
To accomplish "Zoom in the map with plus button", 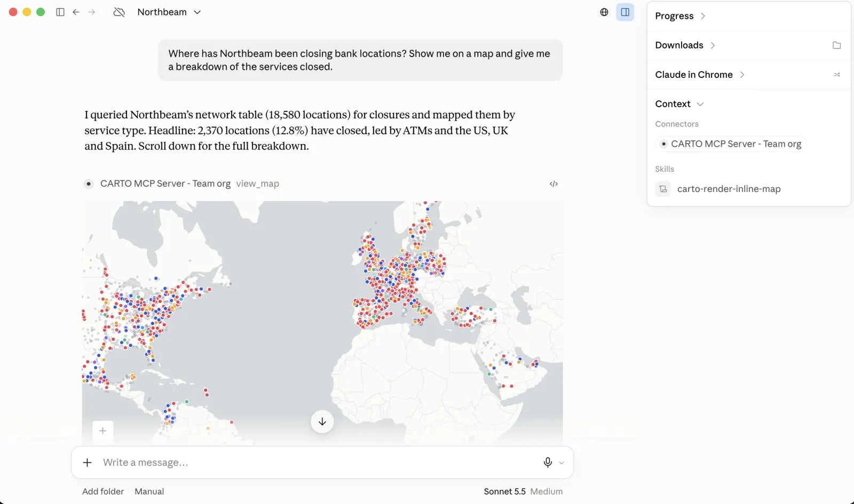I will click(x=103, y=431).
